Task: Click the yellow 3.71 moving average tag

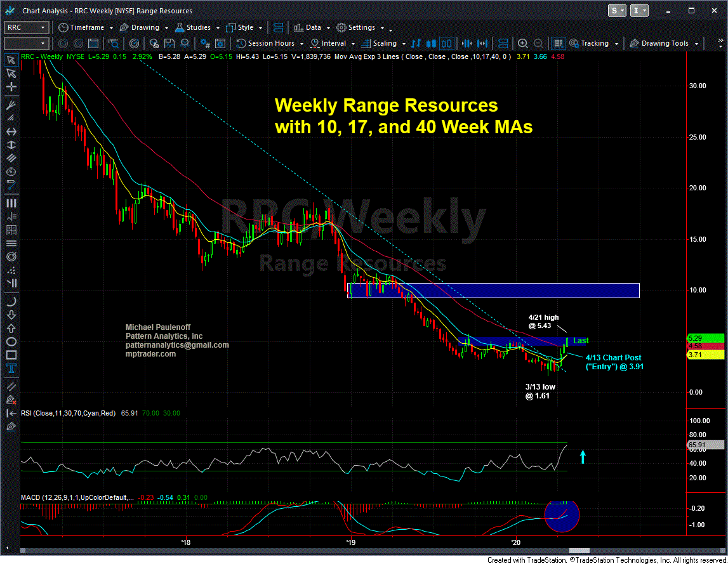Action: (x=705, y=355)
